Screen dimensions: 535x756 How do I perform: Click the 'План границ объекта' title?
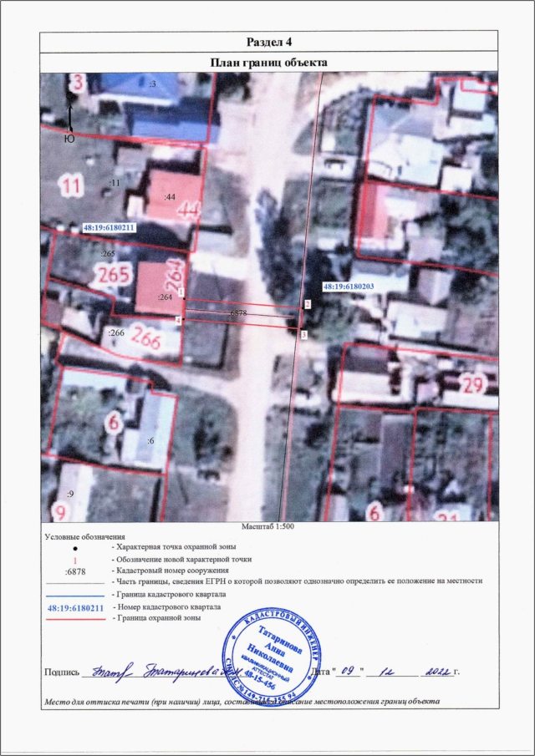tap(269, 63)
